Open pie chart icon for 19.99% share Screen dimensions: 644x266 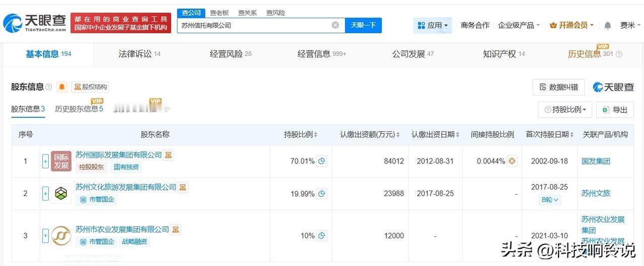[321, 194]
